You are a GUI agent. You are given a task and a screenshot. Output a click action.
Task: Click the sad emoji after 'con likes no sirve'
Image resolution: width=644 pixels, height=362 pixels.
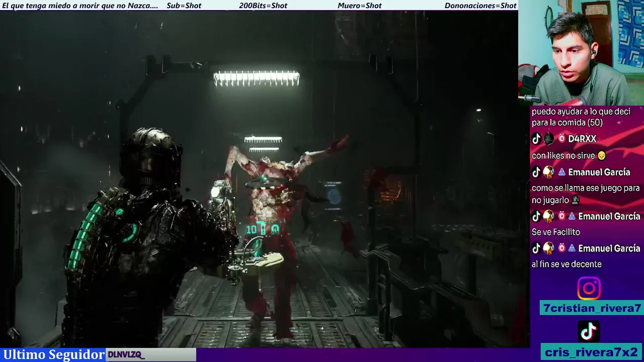click(x=602, y=156)
